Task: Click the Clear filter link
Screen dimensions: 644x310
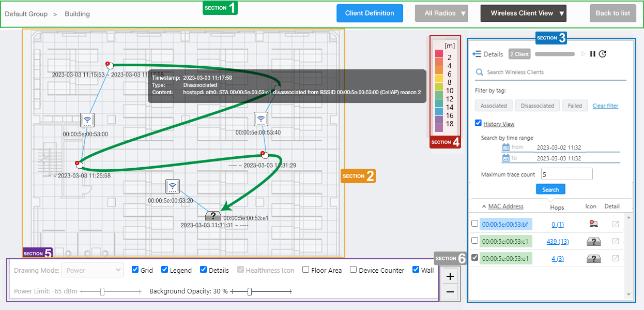Action: (x=605, y=106)
